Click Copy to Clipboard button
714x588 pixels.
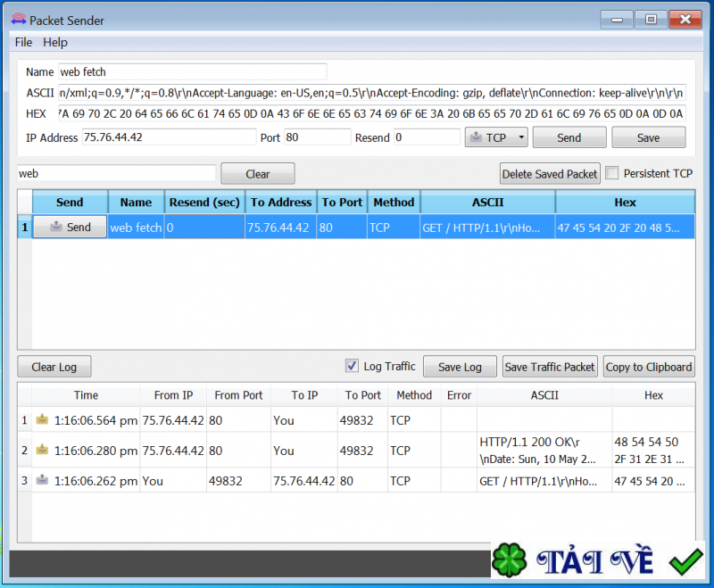[x=649, y=367]
